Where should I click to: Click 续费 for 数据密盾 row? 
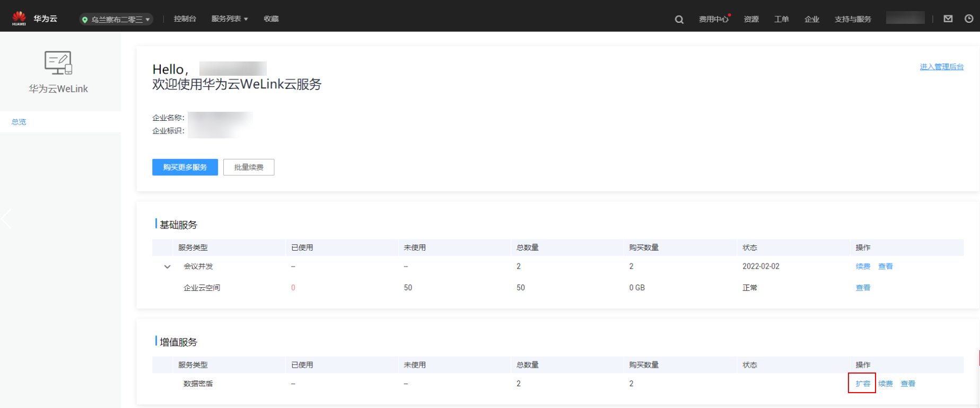(886, 384)
